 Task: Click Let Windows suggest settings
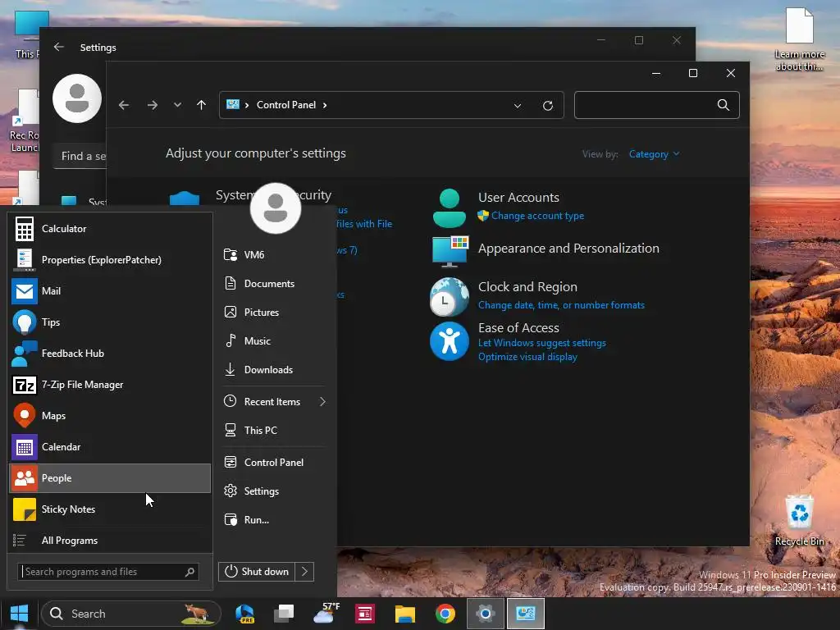(542, 343)
